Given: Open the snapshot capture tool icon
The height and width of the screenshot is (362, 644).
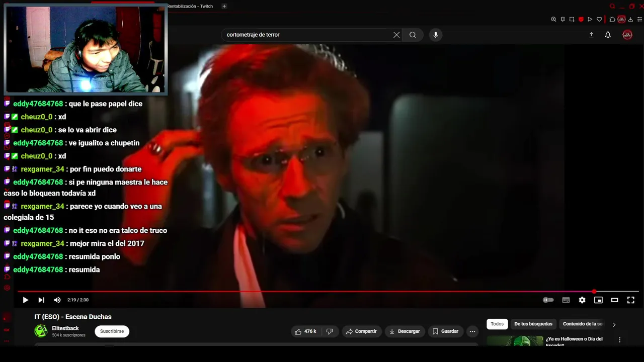Looking at the screenshot, I should point(572,20).
